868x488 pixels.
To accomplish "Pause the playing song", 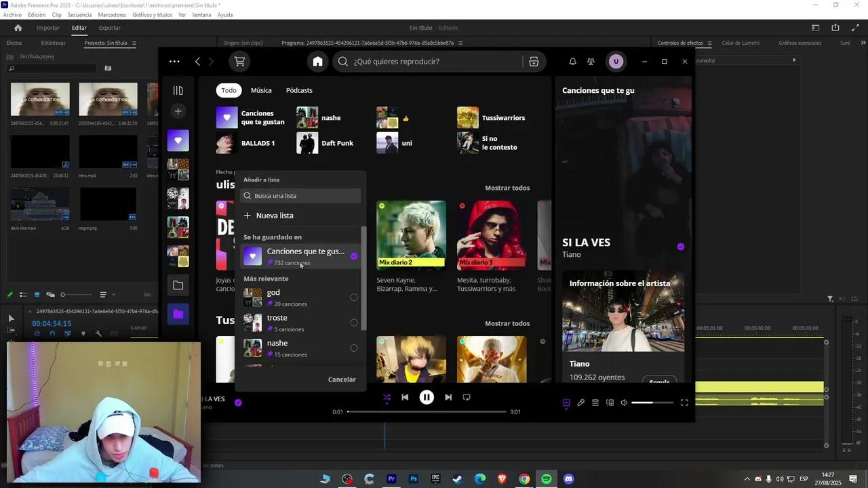I will point(427,397).
